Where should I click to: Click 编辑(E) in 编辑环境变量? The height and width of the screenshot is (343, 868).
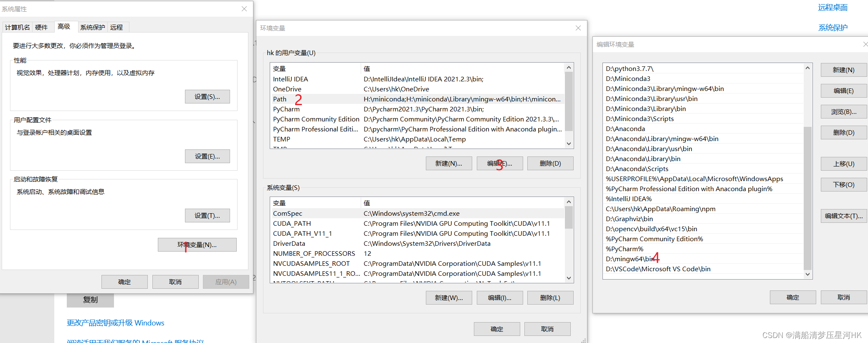(844, 91)
